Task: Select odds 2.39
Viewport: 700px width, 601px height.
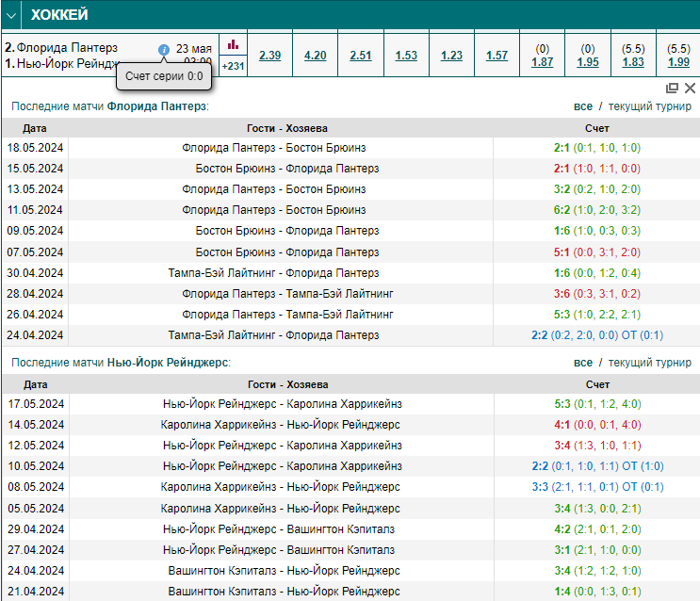Action: [270, 56]
